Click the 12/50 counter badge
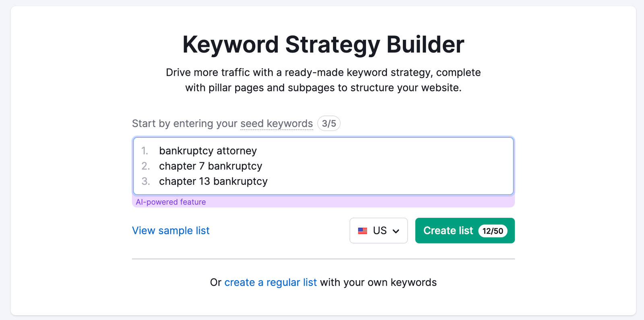The image size is (644, 320). click(493, 231)
